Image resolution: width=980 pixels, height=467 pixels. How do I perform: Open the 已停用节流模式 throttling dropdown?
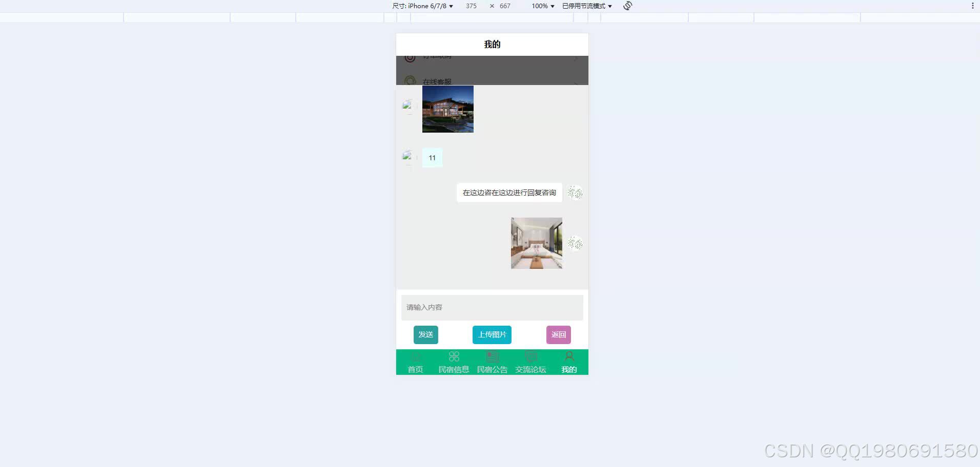coord(585,6)
